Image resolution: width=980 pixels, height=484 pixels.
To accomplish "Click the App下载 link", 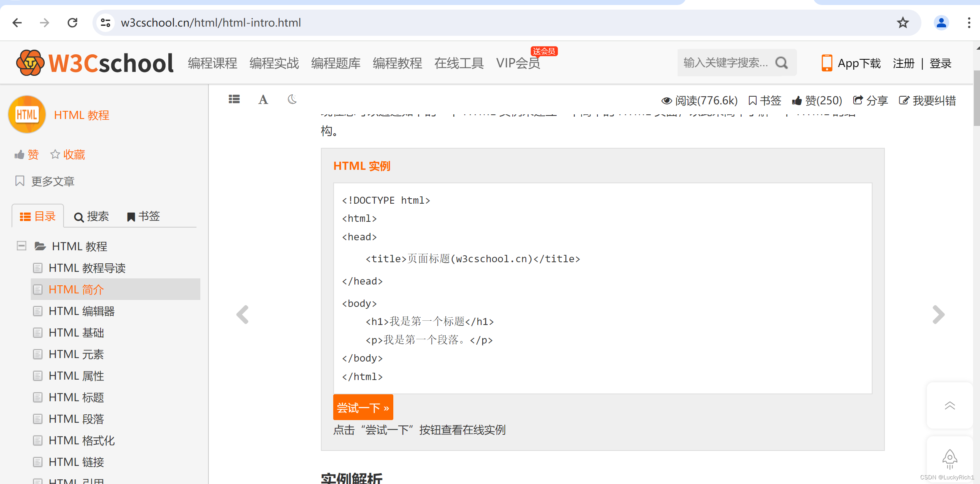I will click(859, 63).
